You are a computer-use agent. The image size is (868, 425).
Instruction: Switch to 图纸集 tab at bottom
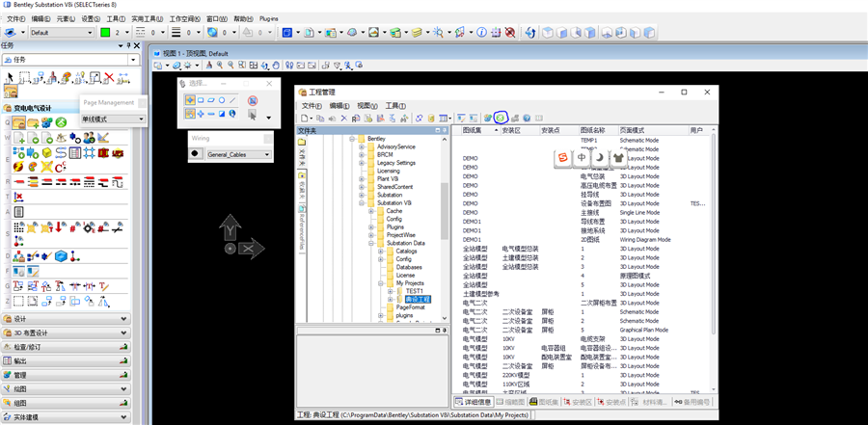[x=544, y=402]
